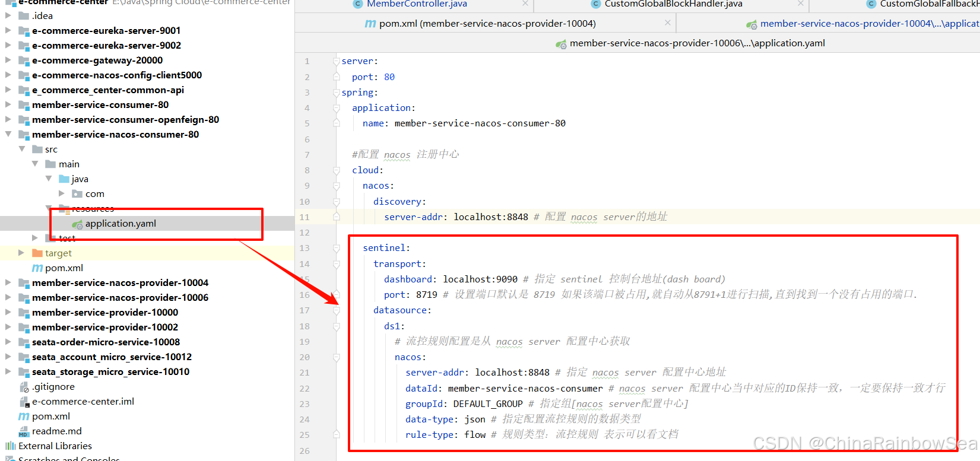Image resolution: width=980 pixels, height=461 pixels.
Task: Collapse the main folder
Action: pyautogui.click(x=35, y=164)
